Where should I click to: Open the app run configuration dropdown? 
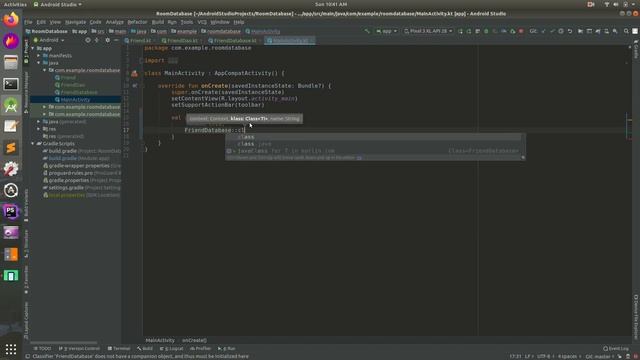coord(386,31)
